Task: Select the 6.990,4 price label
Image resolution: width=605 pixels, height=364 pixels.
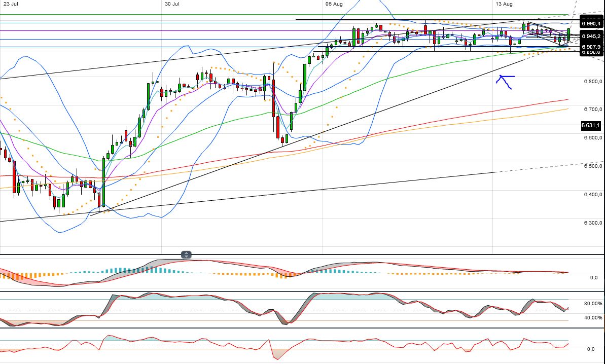Action: tap(591, 23)
